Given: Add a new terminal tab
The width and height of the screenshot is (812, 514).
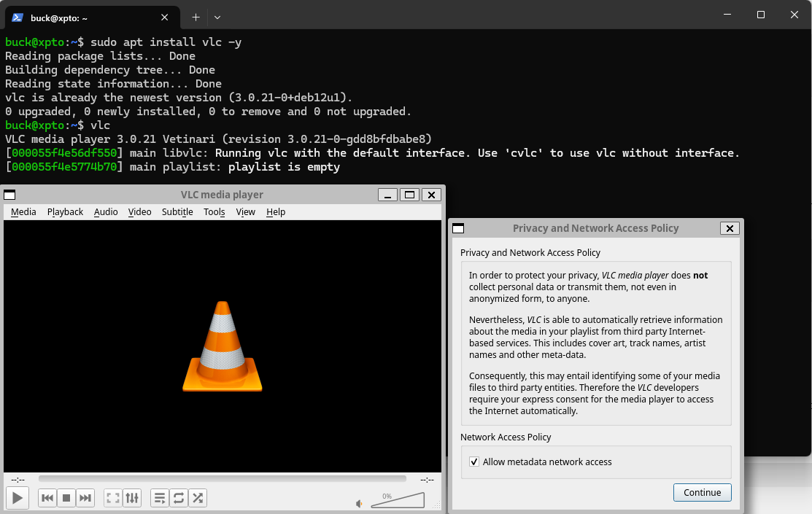Looking at the screenshot, I should click(196, 17).
